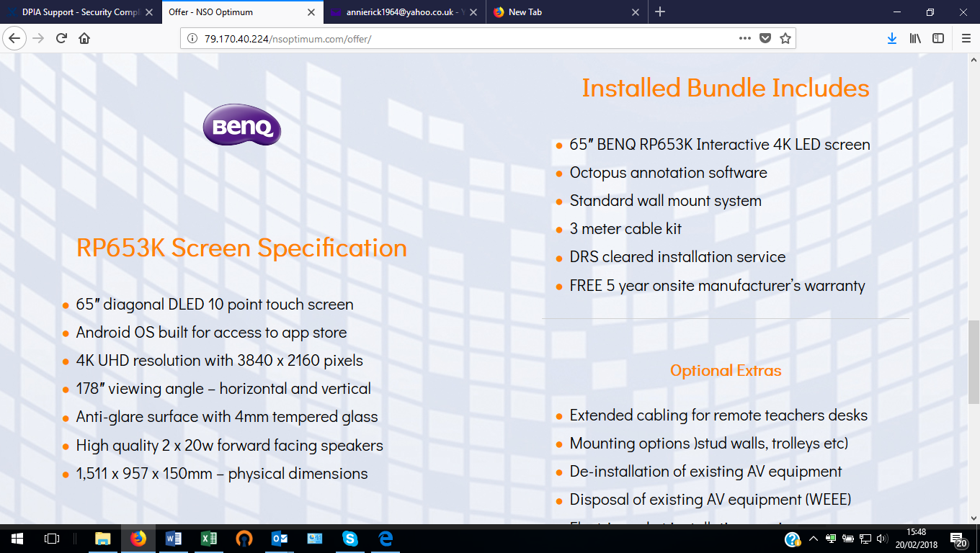Open Task View on the taskbar

tap(52, 539)
